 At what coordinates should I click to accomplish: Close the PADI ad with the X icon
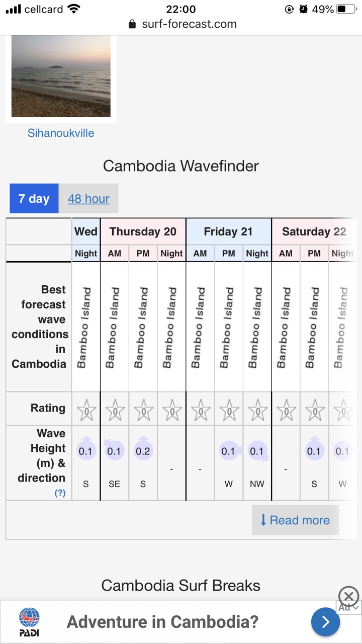348,597
